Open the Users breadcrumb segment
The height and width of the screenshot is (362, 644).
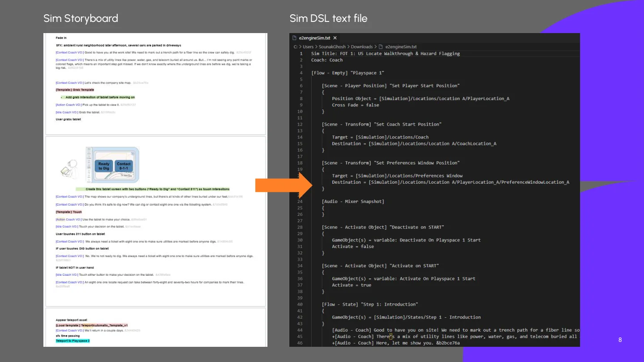click(309, 46)
